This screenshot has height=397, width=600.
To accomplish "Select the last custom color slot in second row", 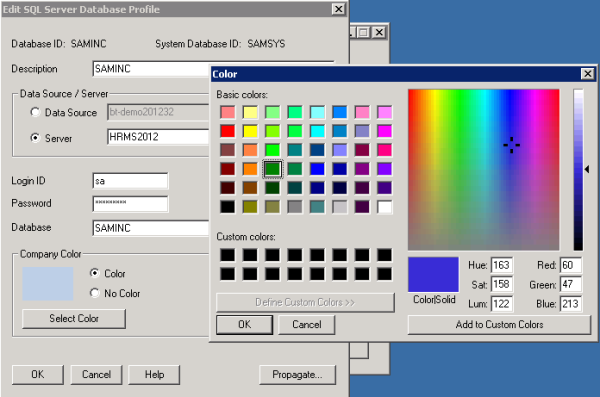I will tap(385, 274).
